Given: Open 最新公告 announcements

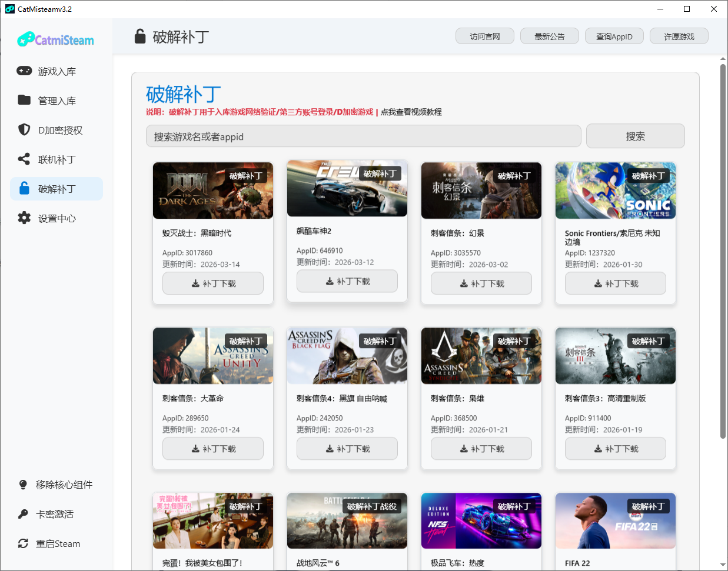Looking at the screenshot, I should point(550,36).
